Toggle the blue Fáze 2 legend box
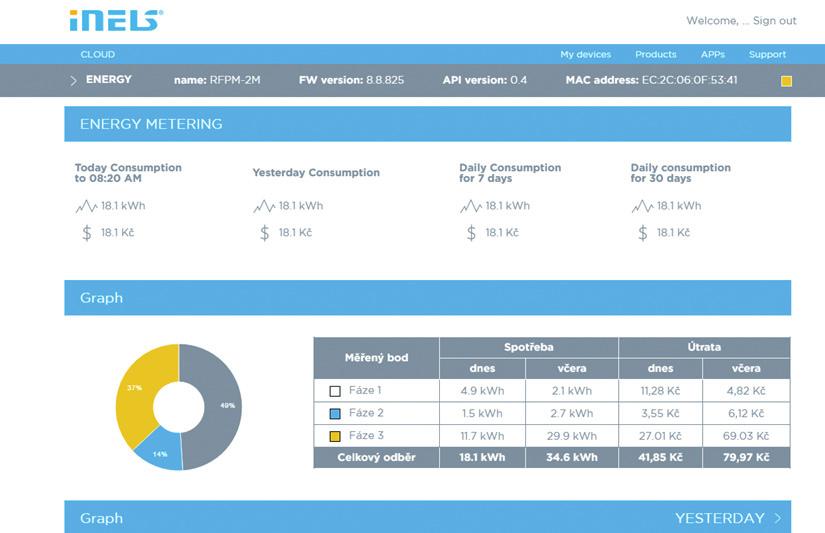The image size is (825, 533). (x=335, y=414)
